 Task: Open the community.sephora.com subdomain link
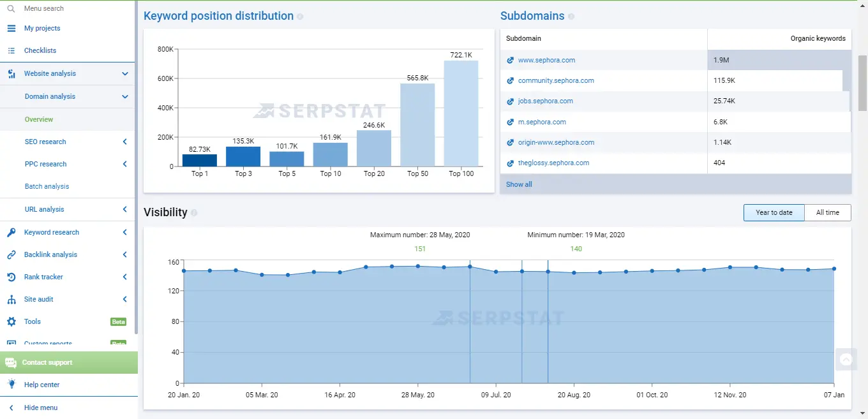[x=555, y=80]
